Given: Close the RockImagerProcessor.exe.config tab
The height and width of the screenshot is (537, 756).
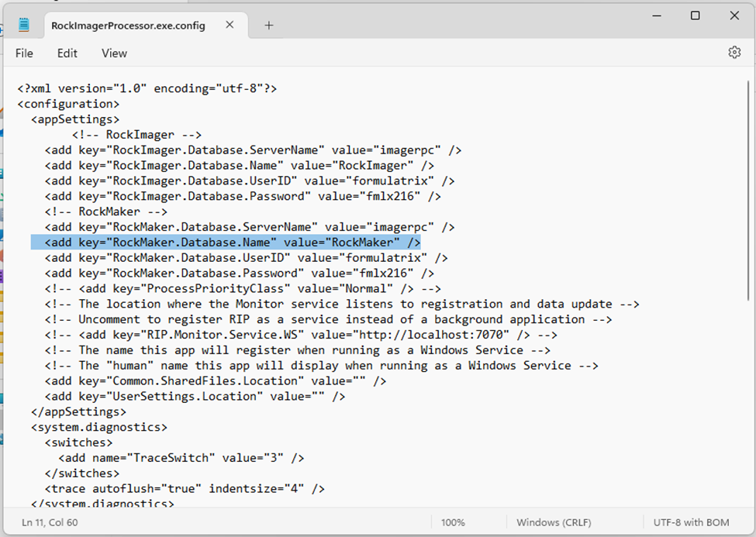Looking at the screenshot, I should click(230, 25).
